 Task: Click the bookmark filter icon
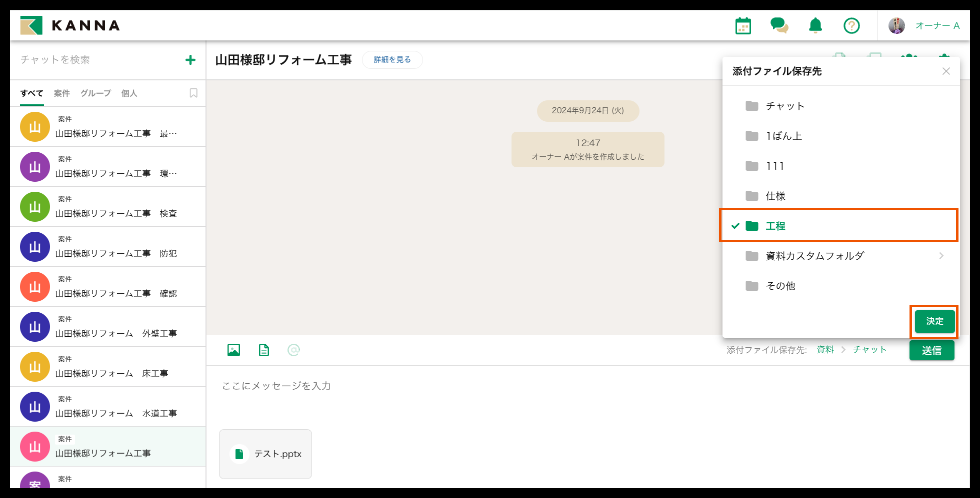point(193,93)
